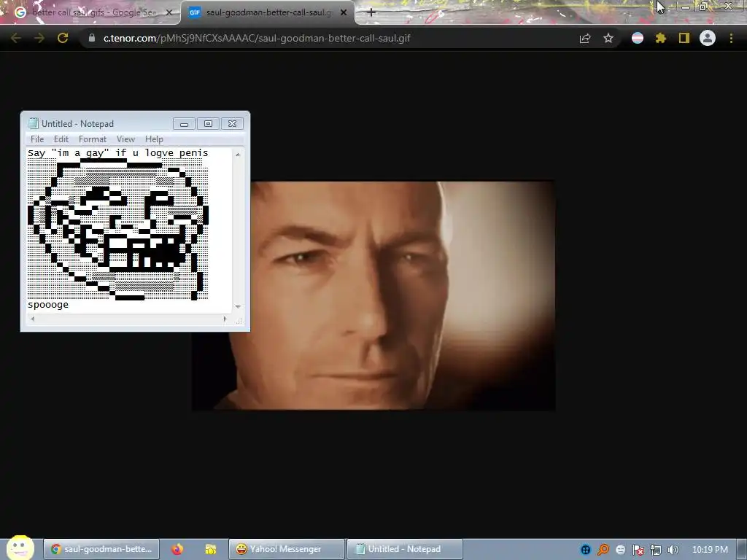This screenshot has height=560, width=747.
Task: Toggle Chrome side panel
Action: point(684,38)
